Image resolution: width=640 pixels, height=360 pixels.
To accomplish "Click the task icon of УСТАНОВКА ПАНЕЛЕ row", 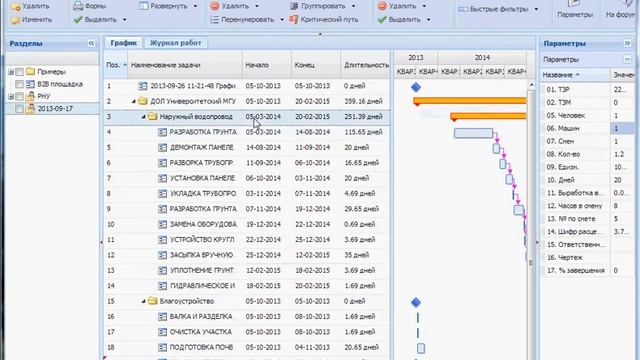I will pos(162,178).
